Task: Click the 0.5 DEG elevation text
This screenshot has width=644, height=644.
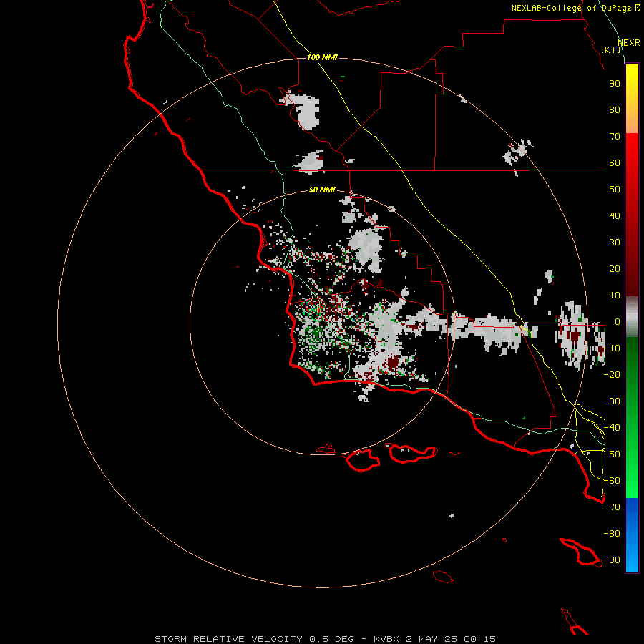Action: coord(331,639)
